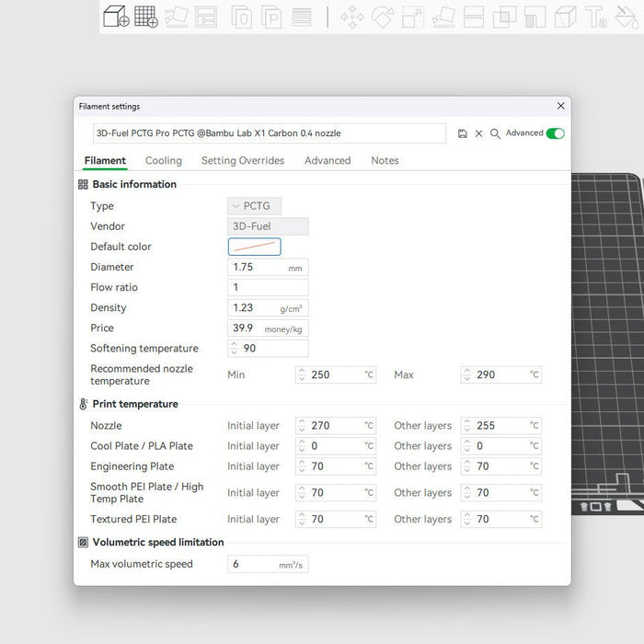Viewport: 644px width, 644px height.
Task: Click the Max nozzle temperature 290 field
Action: click(501, 374)
